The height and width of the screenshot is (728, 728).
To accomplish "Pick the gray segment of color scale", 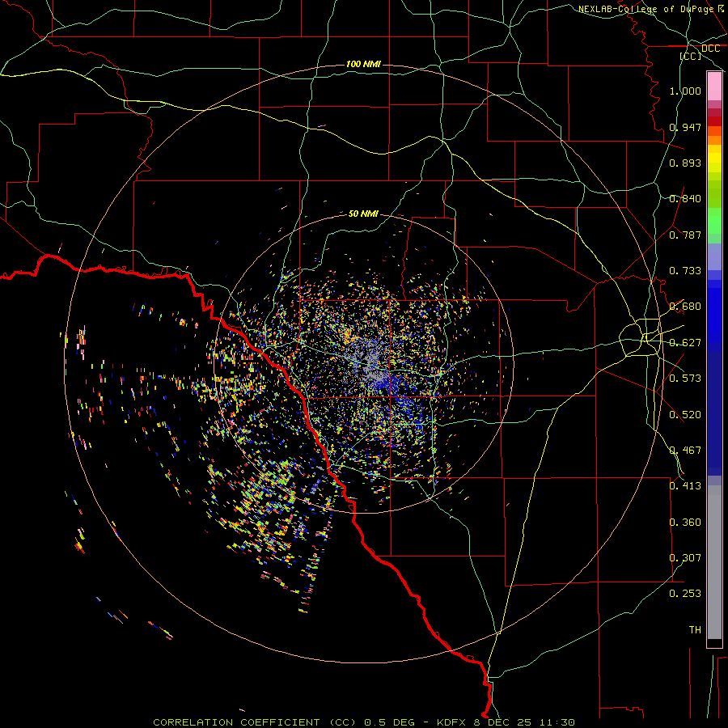I will [x=714, y=562].
